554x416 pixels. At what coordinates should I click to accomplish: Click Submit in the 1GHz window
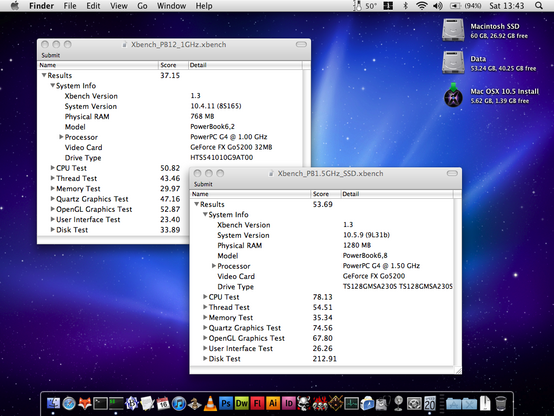[x=51, y=55]
